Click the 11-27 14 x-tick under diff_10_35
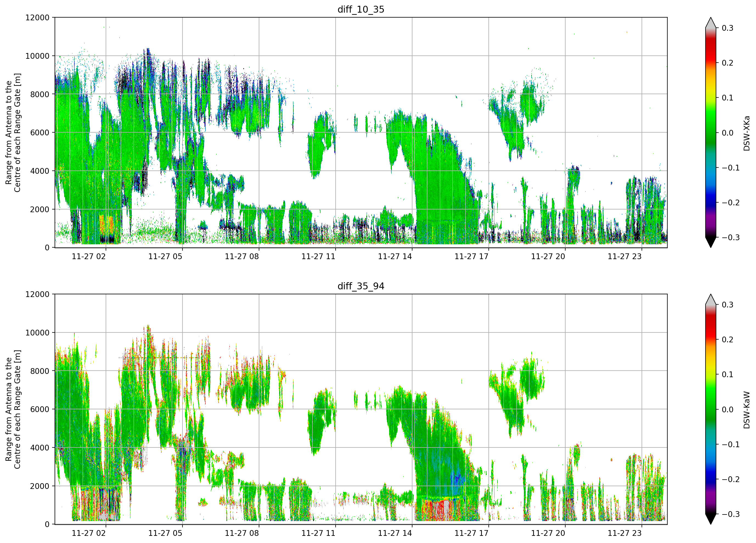Viewport: 756px width, 543px height. click(x=395, y=256)
